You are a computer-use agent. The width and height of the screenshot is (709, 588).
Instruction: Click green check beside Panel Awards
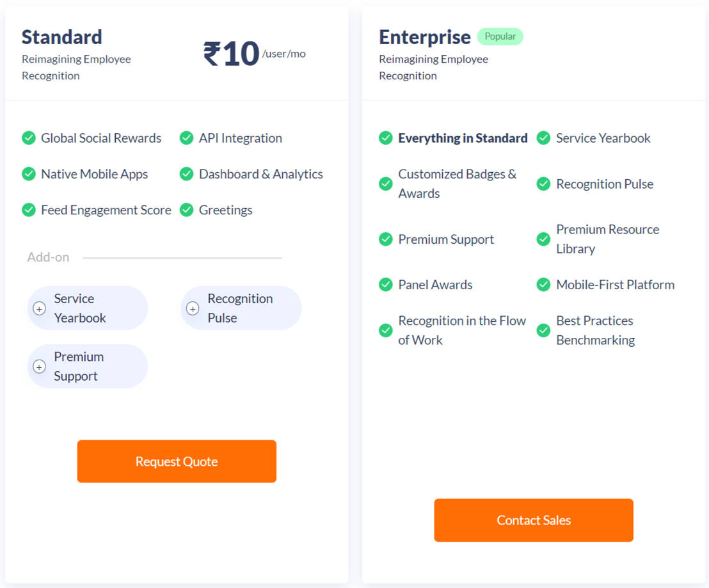385,285
